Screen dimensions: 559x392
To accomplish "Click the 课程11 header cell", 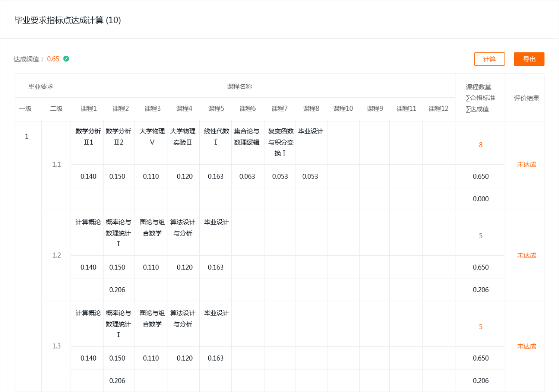I will 406,108.
